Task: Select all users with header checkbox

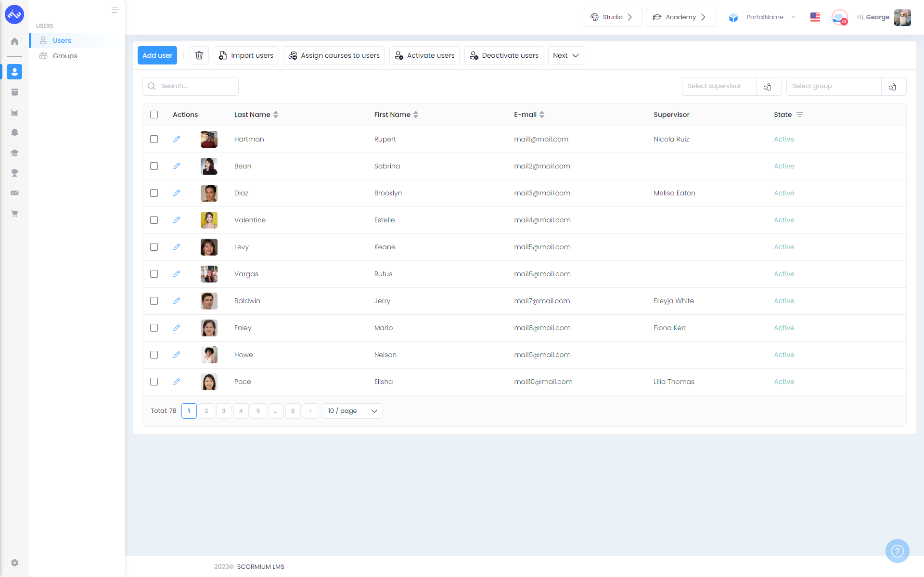Action: (154, 115)
